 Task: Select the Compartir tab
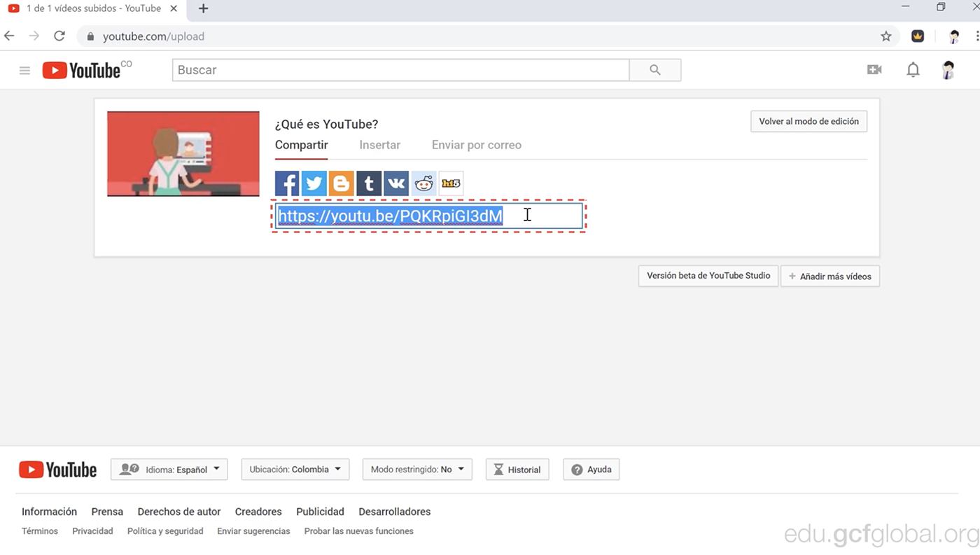pyautogui.click(x=301, y=145)
